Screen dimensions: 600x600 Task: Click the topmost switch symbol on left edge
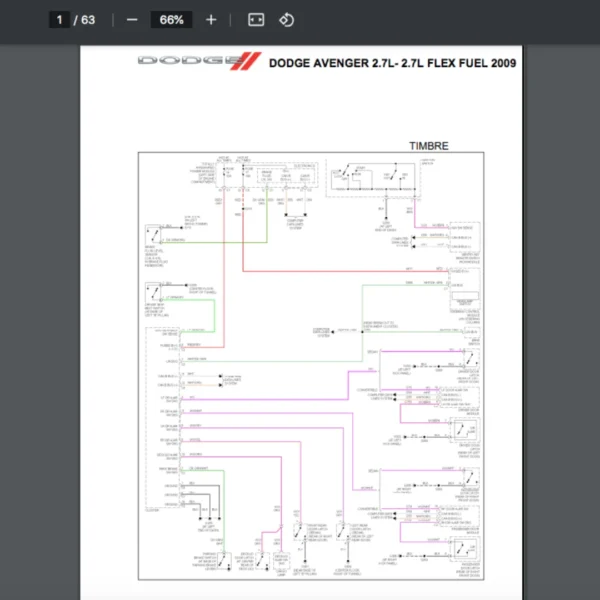(x=153, y=235)
